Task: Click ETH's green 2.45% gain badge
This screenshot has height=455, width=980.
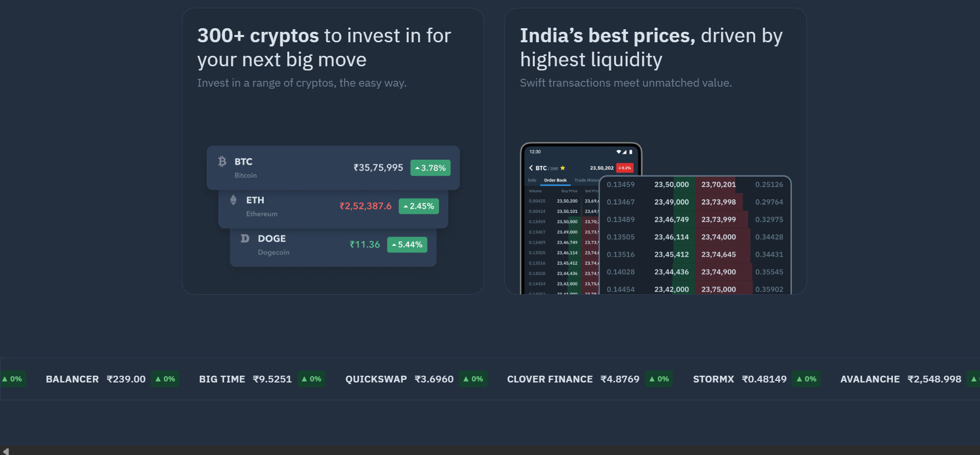Action: (419, 206)
